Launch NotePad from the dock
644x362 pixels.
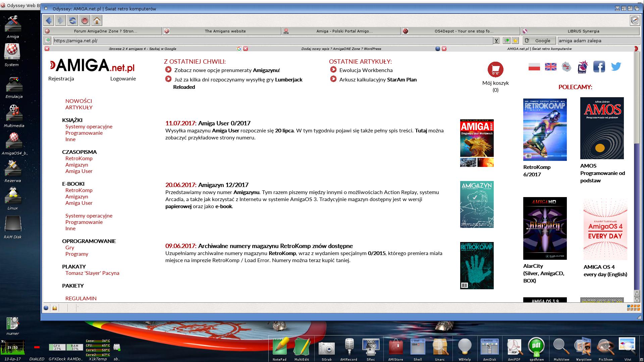coord(279,347)
